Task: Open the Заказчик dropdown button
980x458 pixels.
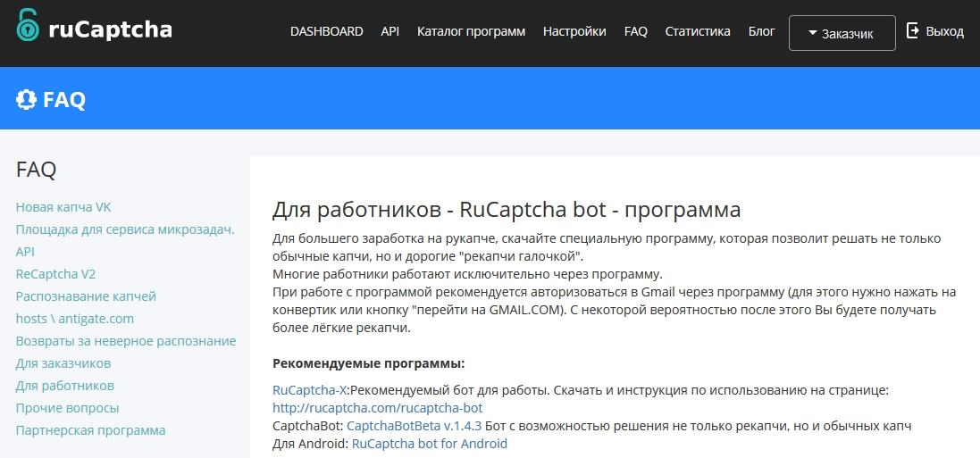Action: tap(842, 33)
